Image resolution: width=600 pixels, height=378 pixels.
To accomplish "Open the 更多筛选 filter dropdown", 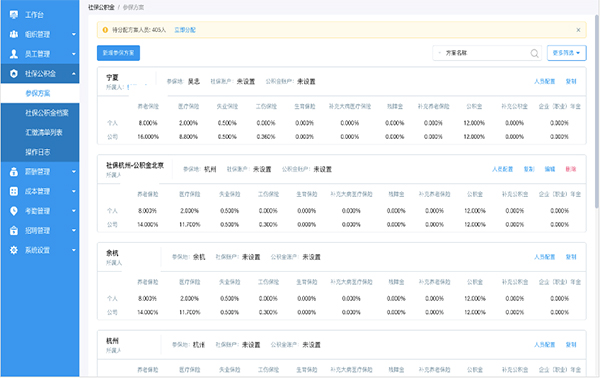I will click(x=566, y=53).
